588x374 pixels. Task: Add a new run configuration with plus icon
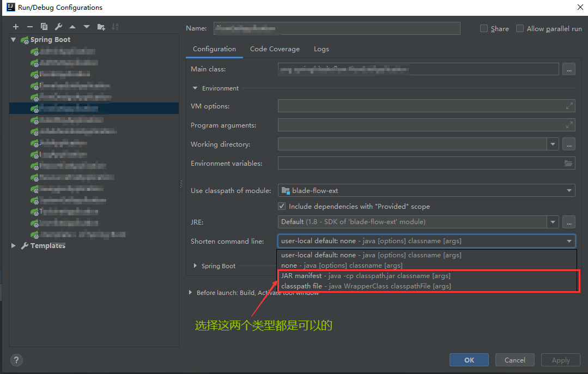pyautogui.click(x=15, y=26)
